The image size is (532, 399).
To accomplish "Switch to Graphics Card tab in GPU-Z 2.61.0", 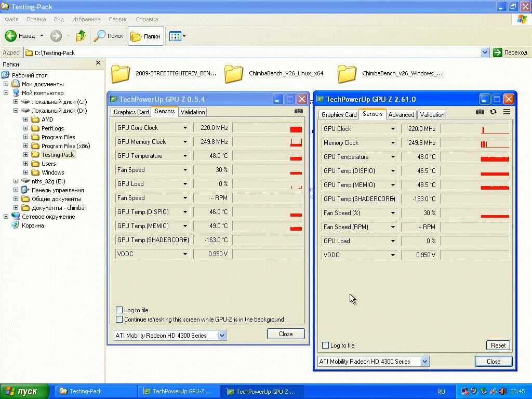I will coord(339,115).
